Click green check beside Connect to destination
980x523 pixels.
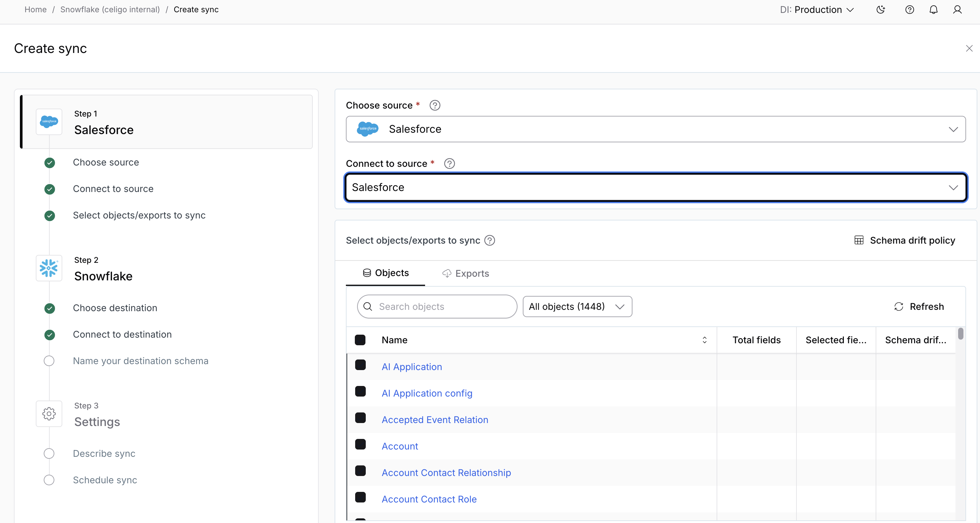pos(49,335)
